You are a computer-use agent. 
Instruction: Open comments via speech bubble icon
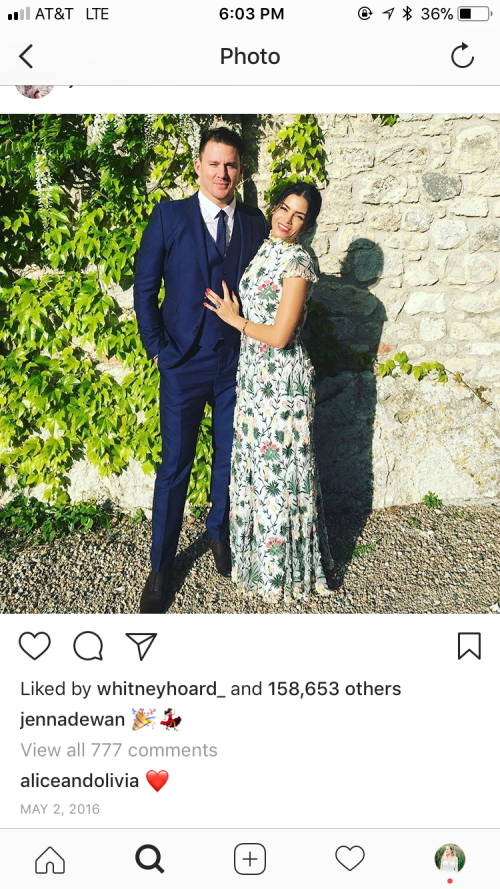click(88, 646)
